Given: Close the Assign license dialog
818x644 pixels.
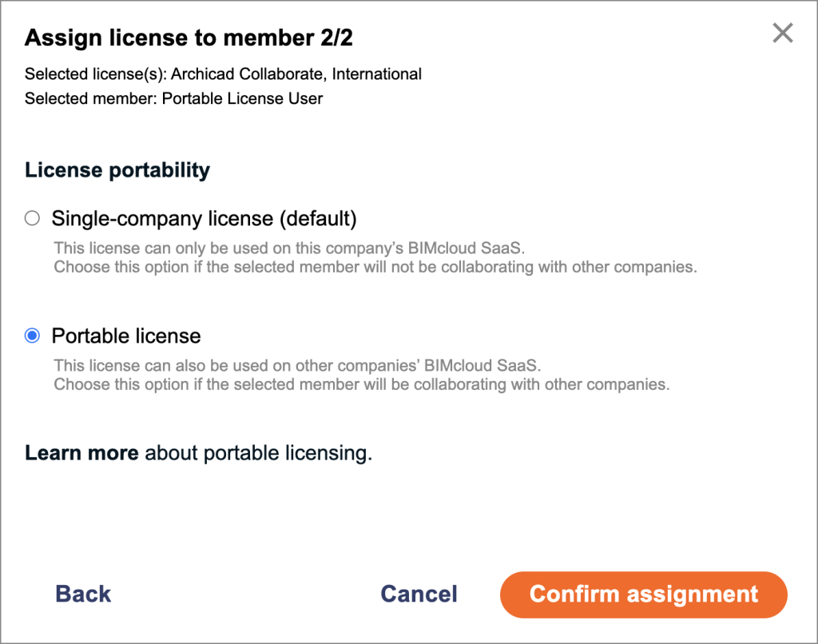Looking at the screenshot, I should click(783, 34).
